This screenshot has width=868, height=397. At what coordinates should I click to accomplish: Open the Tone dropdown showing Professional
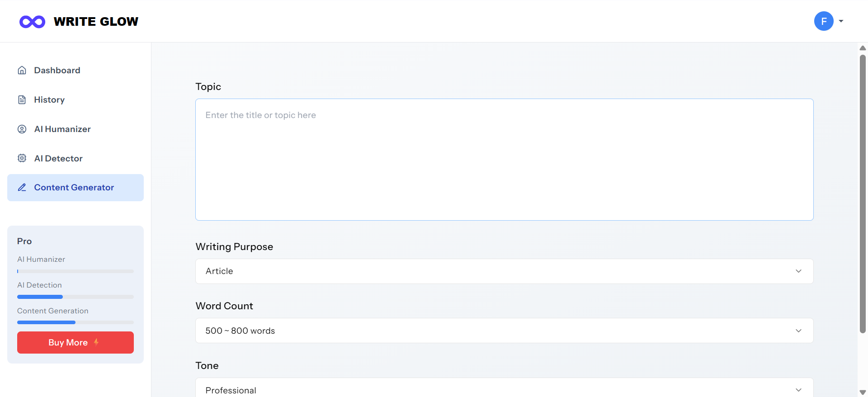504,388
